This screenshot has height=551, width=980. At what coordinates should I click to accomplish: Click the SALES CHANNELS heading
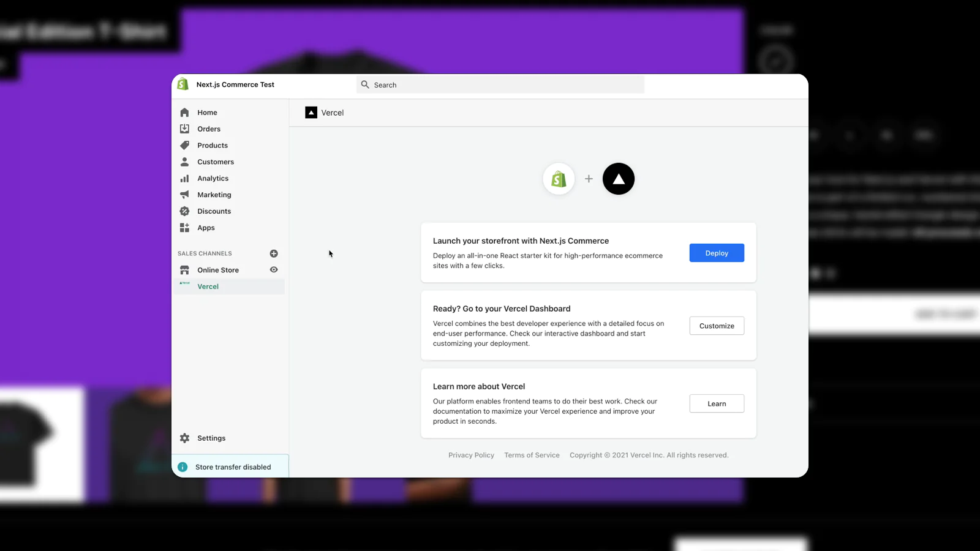tap(205, 253)
